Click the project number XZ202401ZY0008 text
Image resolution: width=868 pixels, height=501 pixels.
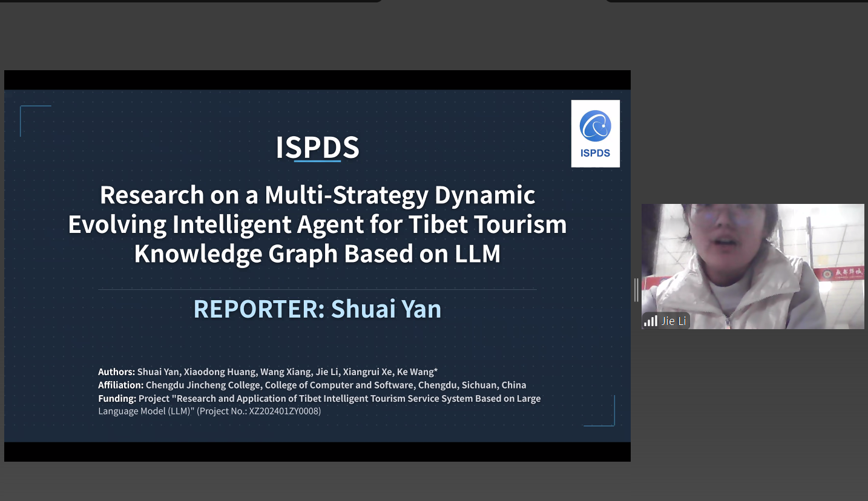point(284,411)
